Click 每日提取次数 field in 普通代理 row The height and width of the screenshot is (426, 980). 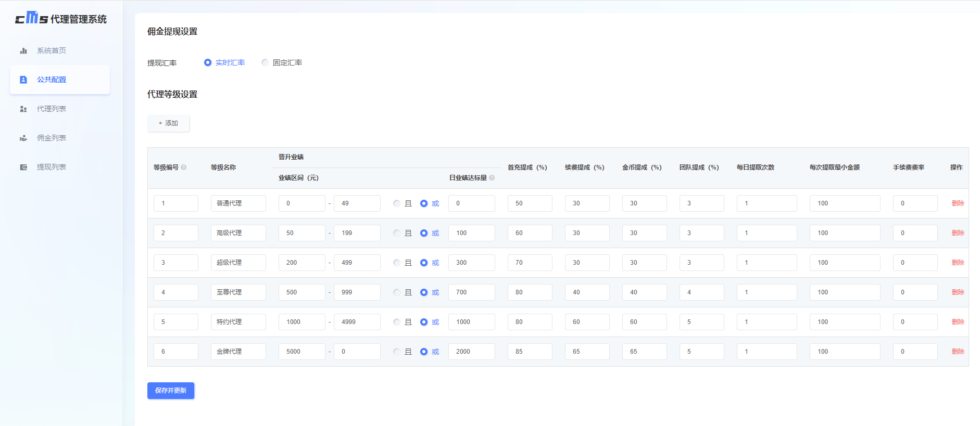point(767,203)
